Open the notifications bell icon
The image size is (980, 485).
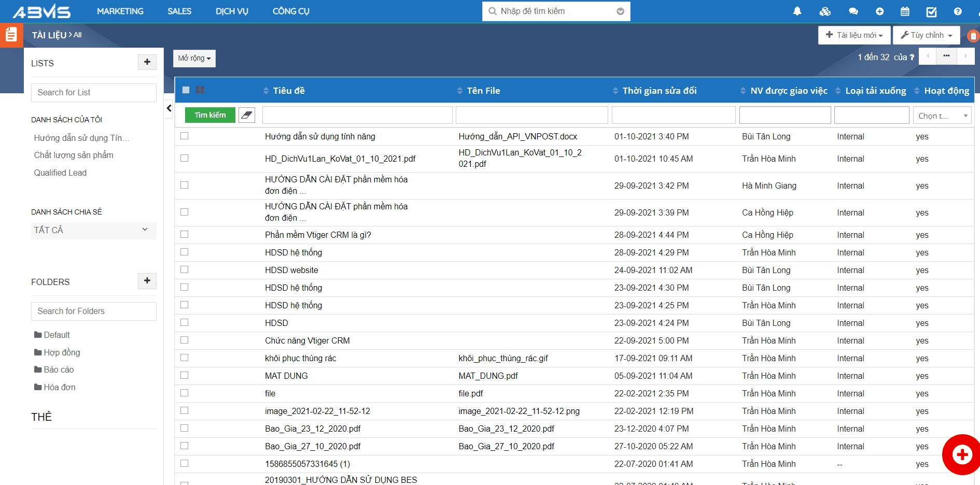(x=797, y=11)
